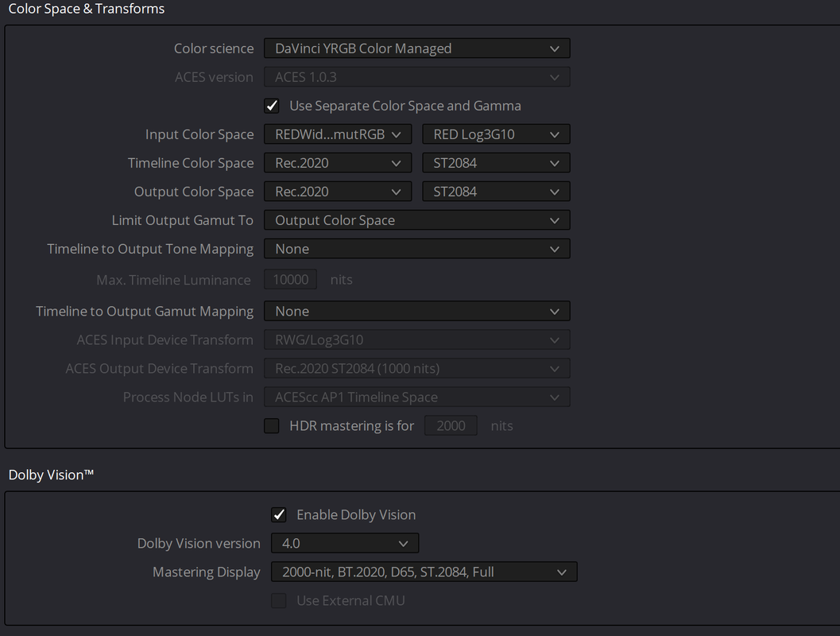
Task: Open the disabled ACES version dropdown
Action: coord(416,77)
